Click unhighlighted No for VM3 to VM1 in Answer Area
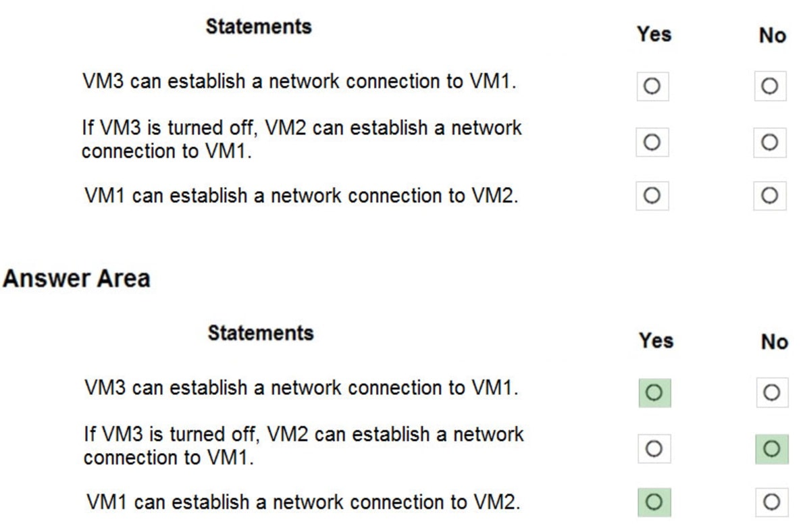 772,393
